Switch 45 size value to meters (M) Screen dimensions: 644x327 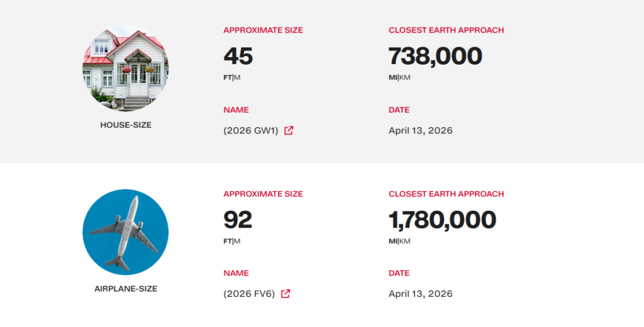(x=237, y=77)
